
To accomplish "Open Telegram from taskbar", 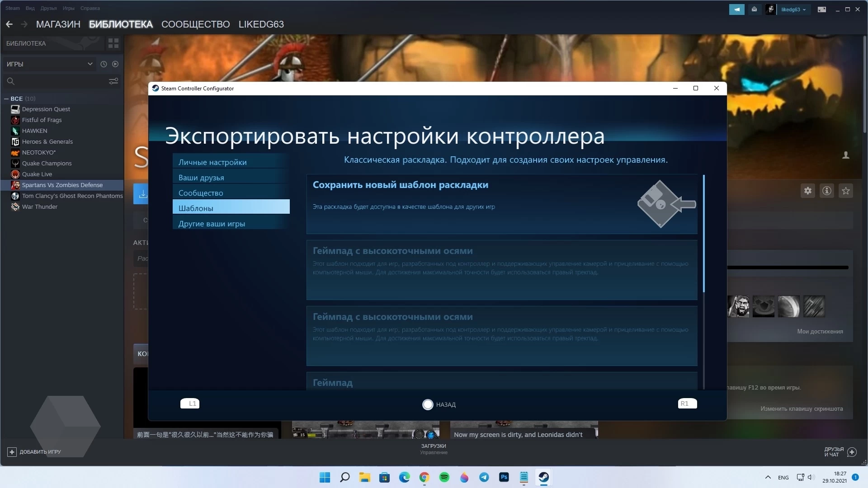I will (484, 477).
